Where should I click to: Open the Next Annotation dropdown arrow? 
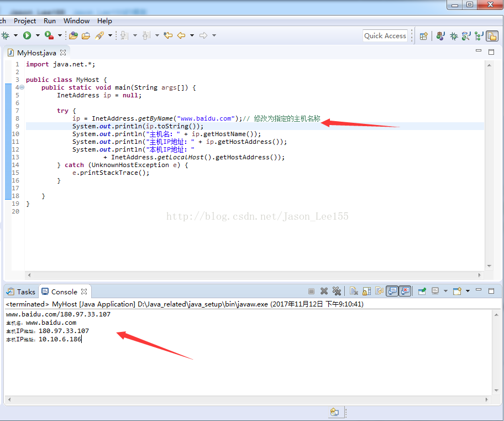click(135, 35)
